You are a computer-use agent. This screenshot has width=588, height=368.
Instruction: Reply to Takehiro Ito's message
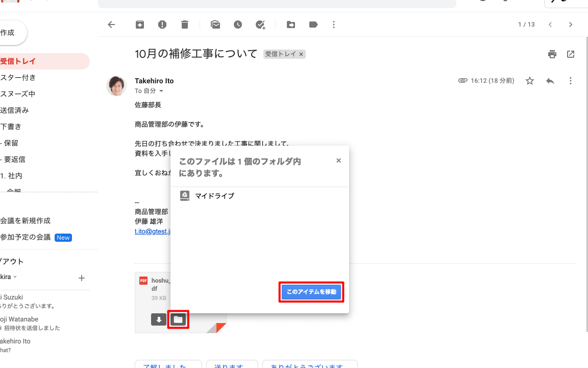point(550,81)
